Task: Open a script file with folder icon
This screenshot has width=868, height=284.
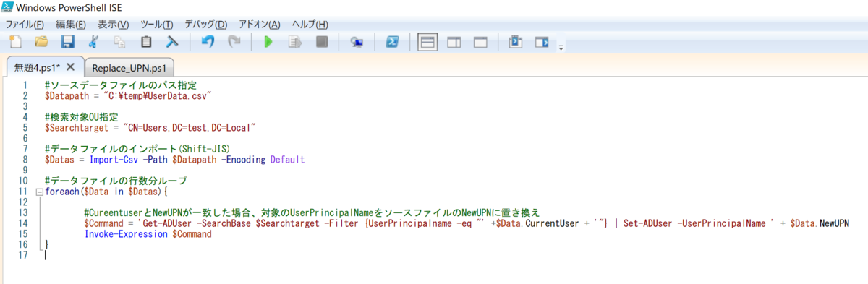Action: coord(41,42)
